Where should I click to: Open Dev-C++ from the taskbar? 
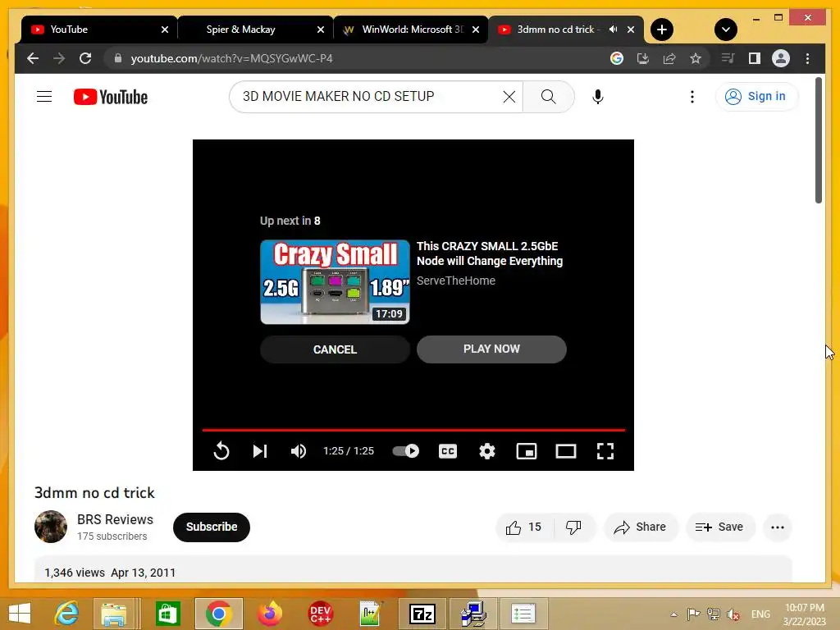tap(321, 614)
